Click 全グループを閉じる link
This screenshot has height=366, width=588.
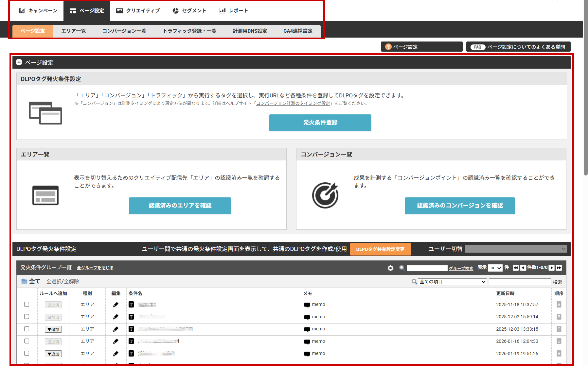point(95,268)
